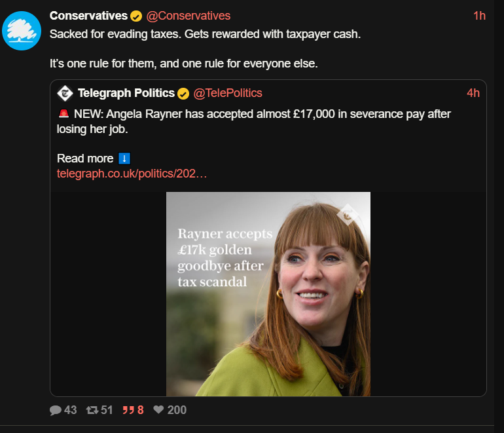Open the @Conservatives handle link
The width and height of the screenshot is (504, 433).
tap(189, 16)
